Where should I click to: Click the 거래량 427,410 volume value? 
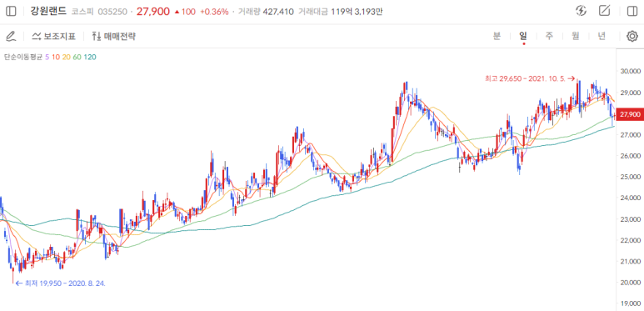266,12
